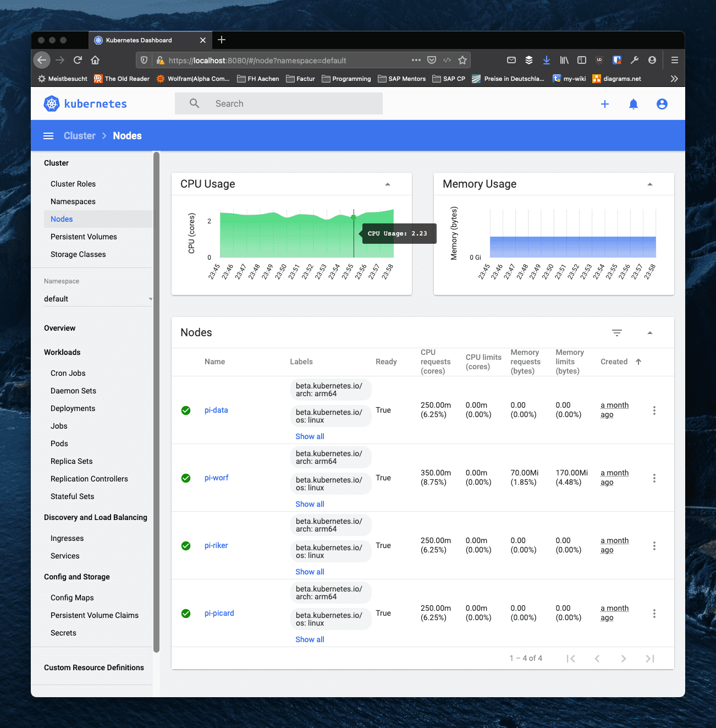Open Config Maps in sidebar
This screenshot has width=716, height=728.
click(x=72, y=598)
